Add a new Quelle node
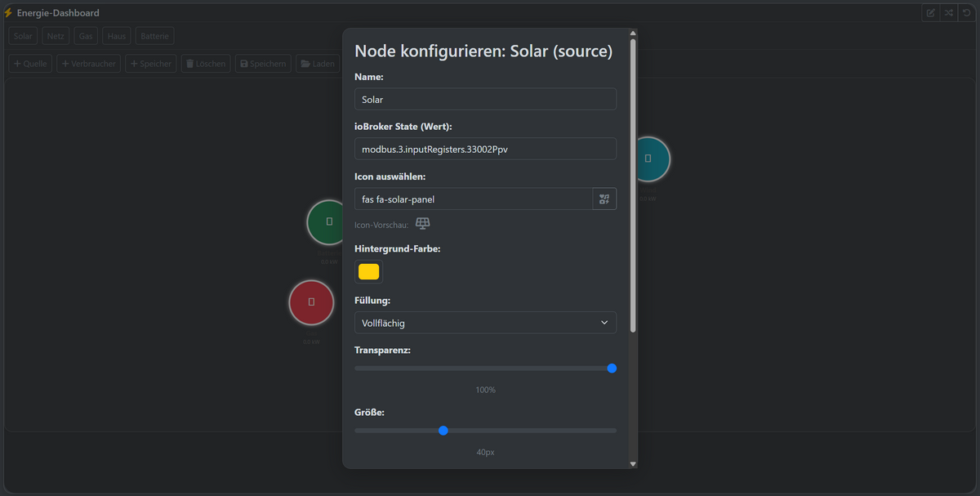This screenshot has width=980, height=496. pos(30,64)
